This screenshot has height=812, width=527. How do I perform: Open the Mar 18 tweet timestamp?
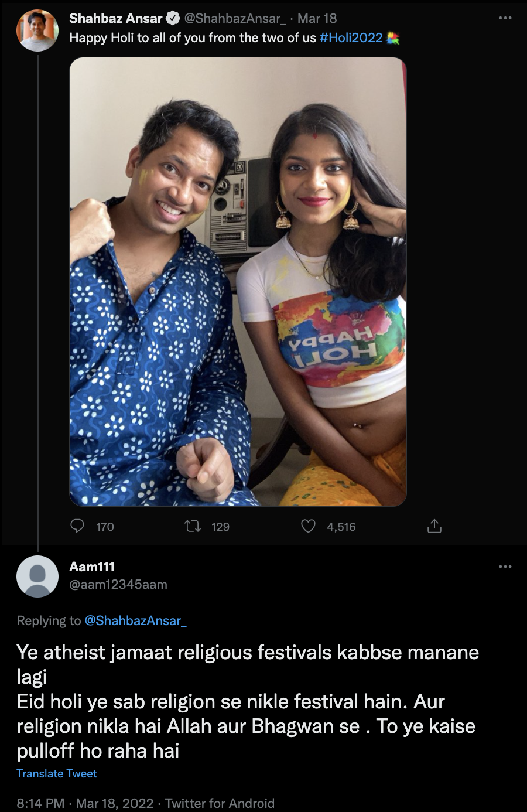(x=317, y=18)
